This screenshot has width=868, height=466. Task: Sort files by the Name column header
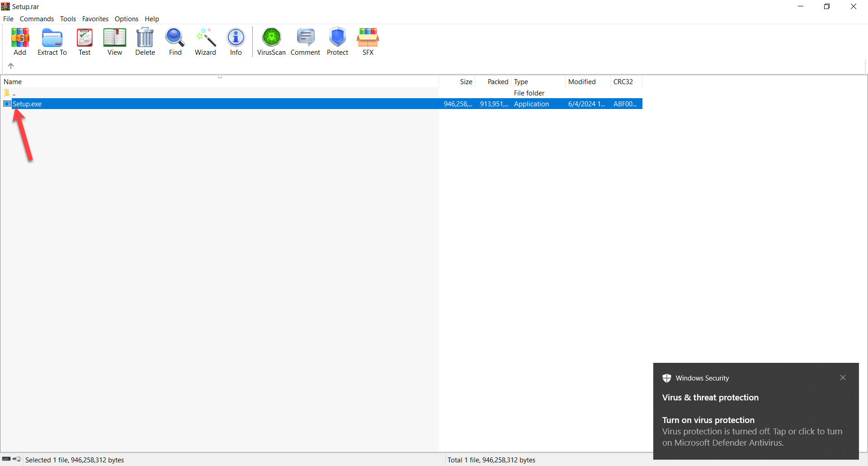[x=13, y=82]
